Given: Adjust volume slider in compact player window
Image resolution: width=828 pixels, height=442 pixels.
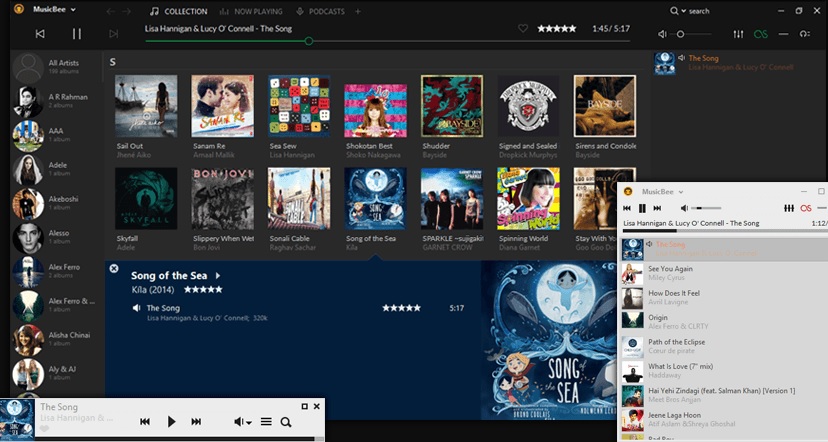Looking at the screenshot, I should tap(706, 208).
